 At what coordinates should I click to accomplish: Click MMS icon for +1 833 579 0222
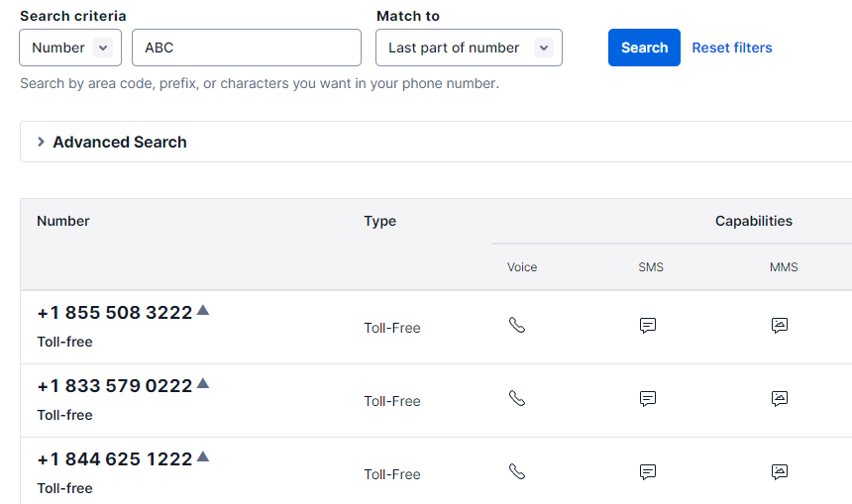[780, 398]
